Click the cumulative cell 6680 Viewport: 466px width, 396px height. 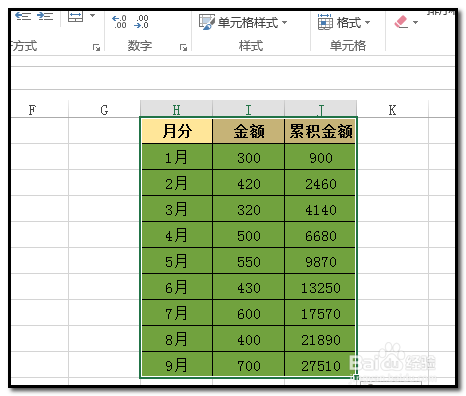click(x=320, y=235)
